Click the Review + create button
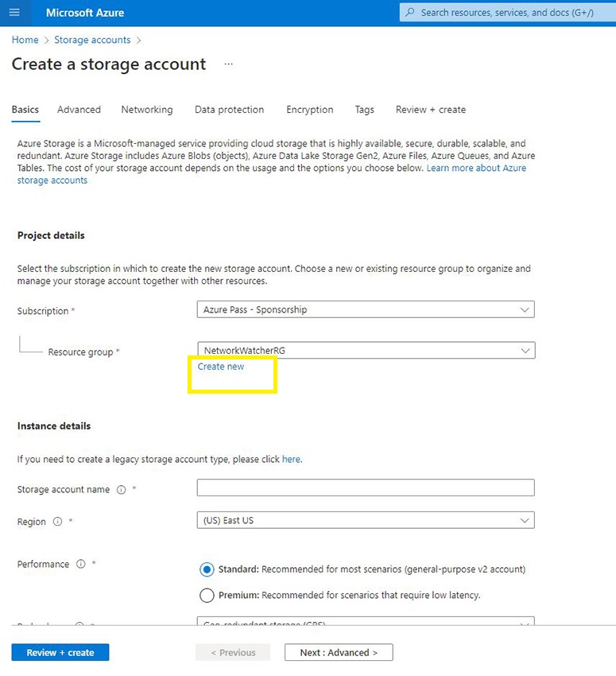 [x=60, y=652]
